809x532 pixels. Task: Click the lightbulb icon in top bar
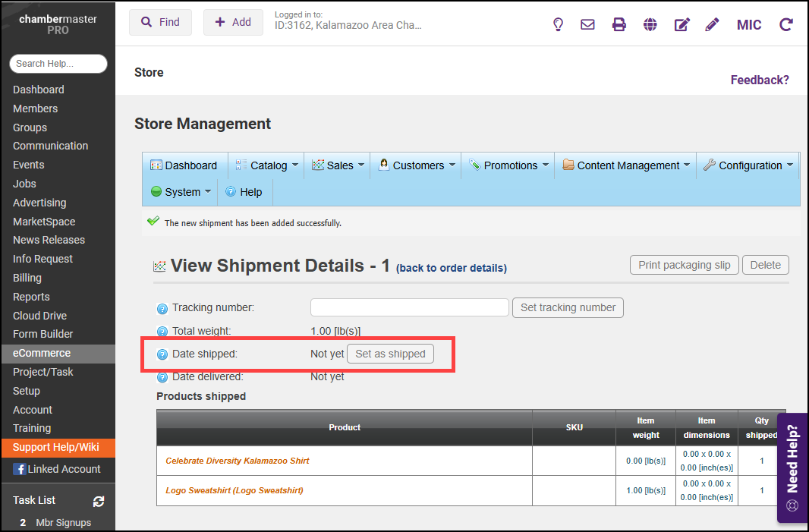(x=558, y=24)
